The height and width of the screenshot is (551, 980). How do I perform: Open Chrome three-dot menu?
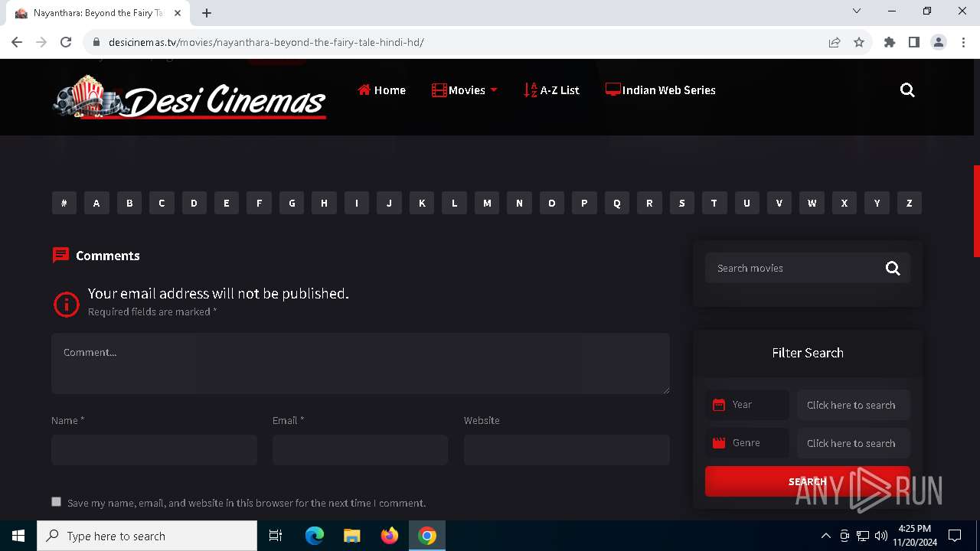(x=963, y=42)
